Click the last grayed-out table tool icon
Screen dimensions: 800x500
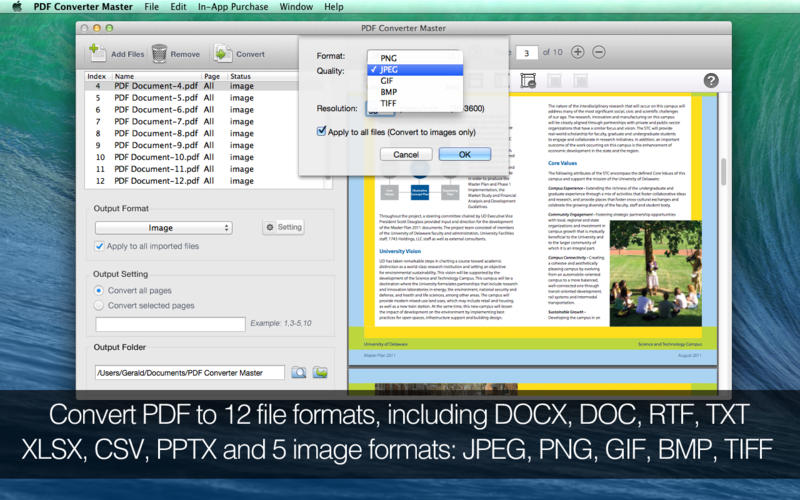[580, 80]
